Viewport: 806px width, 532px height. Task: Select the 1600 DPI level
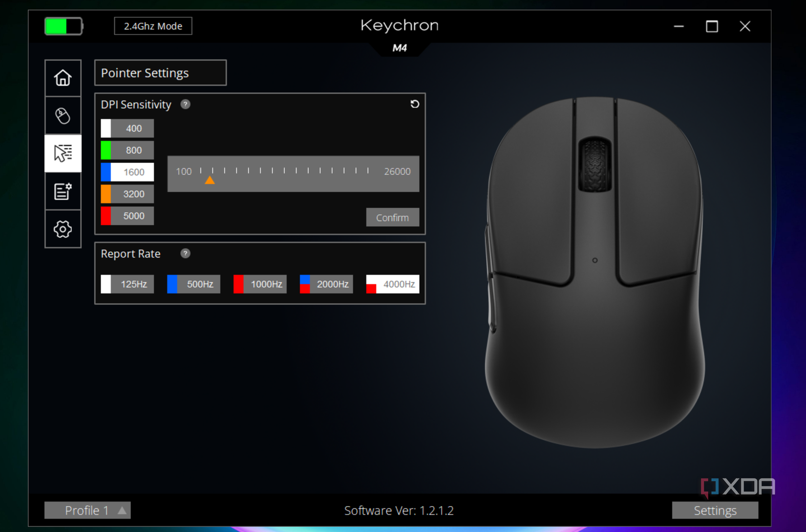point(127,172)
